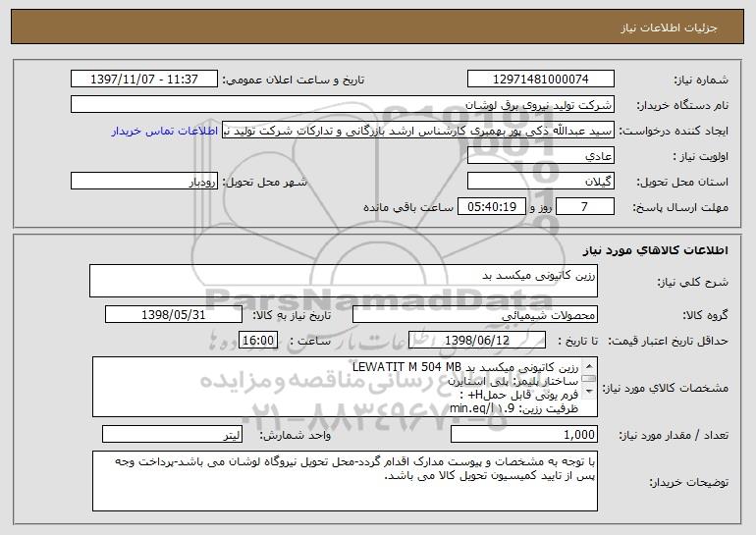Click the price validity date 1398/06/12

[x=477, y=341]
